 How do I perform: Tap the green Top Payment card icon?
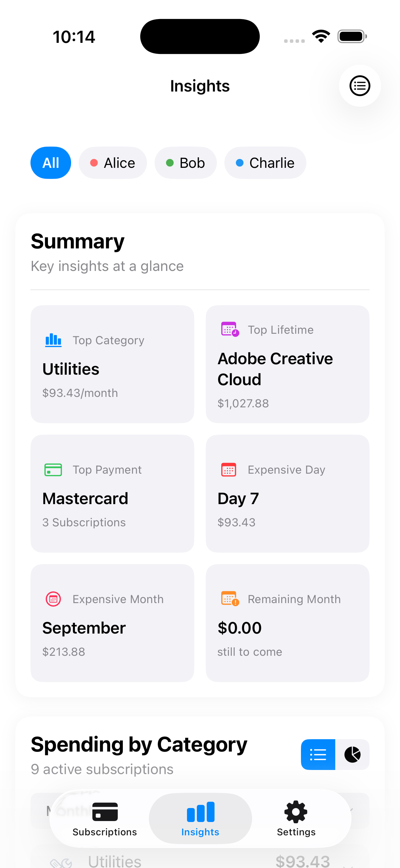(x=53, y=470)
